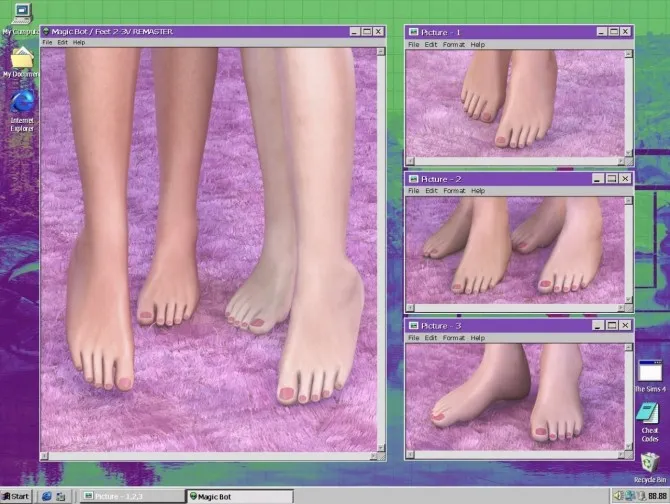The width and height of the screenshot is (670, 504).
Task: Click the Picture - 1 title bar icon
Action: (413, 32)
